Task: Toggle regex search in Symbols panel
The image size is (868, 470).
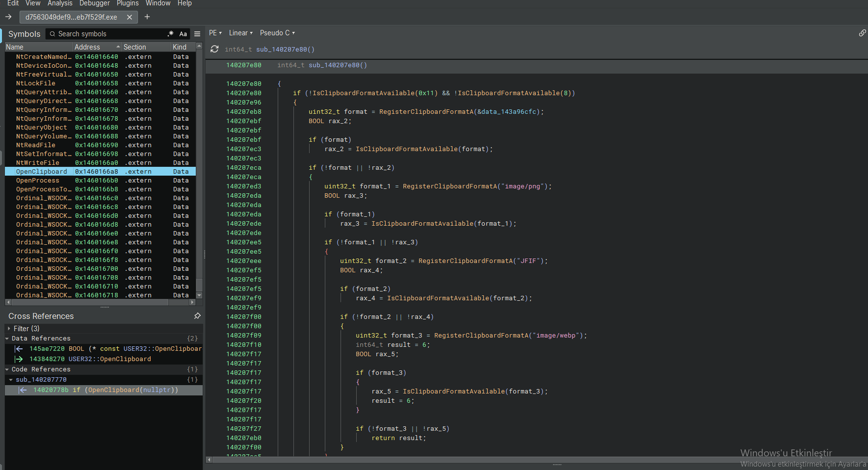Action: [x=171, y=34]
